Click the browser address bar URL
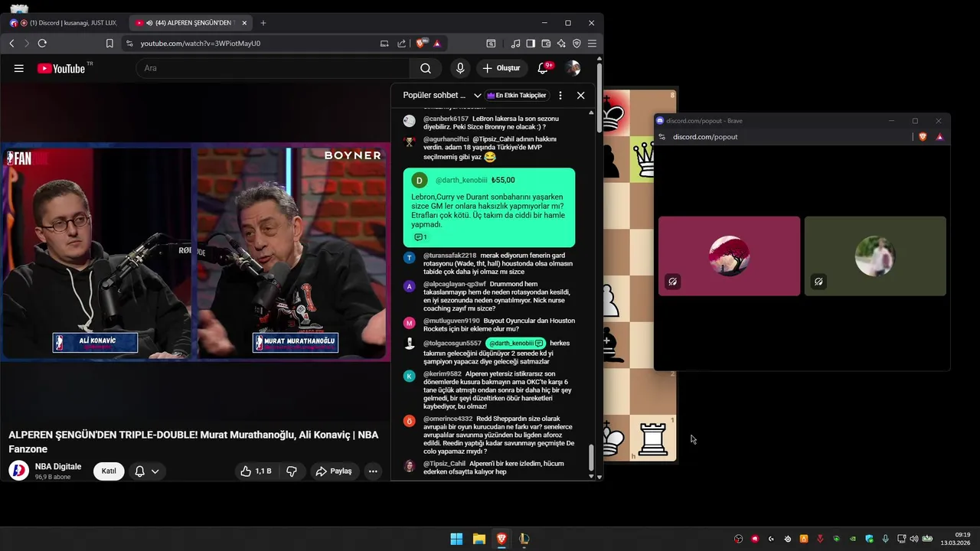 201,44
